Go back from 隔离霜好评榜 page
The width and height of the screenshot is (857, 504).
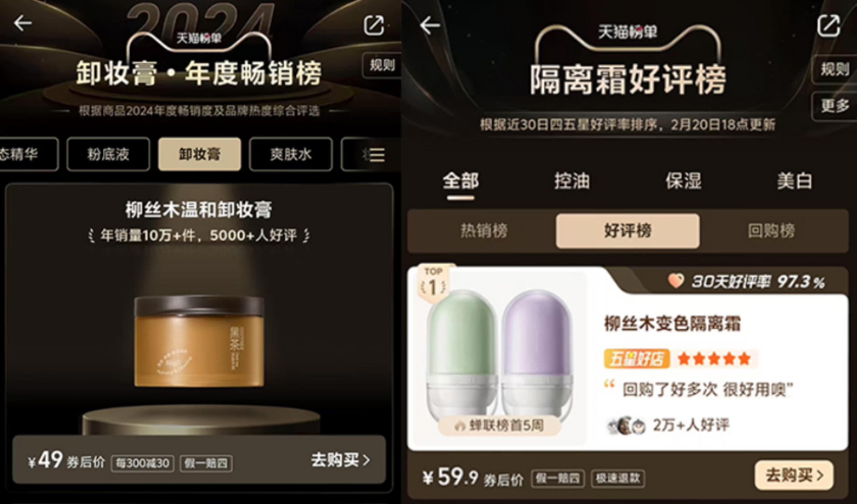[x=430, y=25]
